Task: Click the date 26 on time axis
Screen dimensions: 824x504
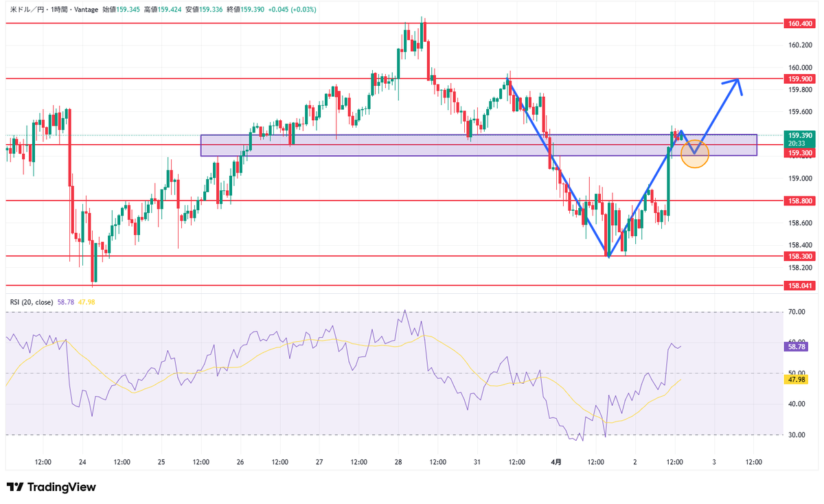Action: pyautogui.click(x=240, y=462)
